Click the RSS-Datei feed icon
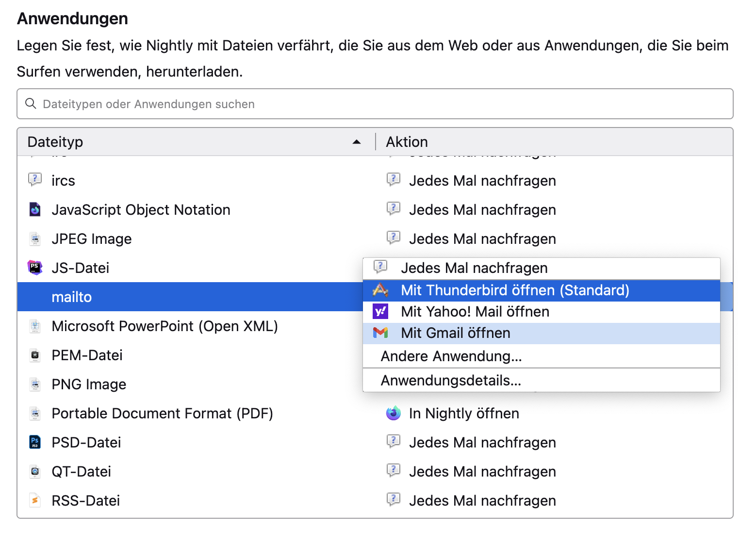Screen dimensions: 756x542 [x=35, y=500]
